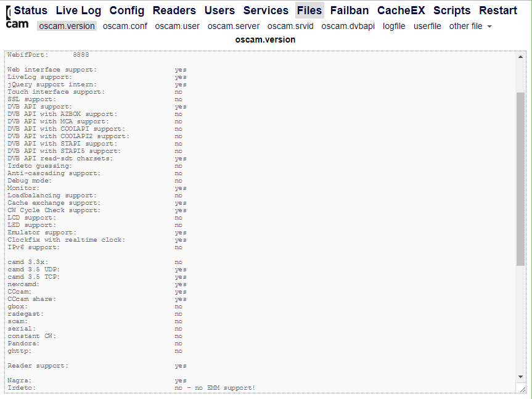Viewport: 532px width, 399px height.
Task: Go to CacheEX page
Action: click(401, 10)
